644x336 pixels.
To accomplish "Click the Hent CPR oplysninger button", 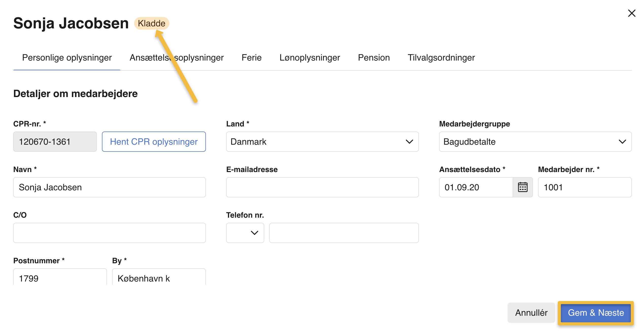I will (x=154, y=142).
